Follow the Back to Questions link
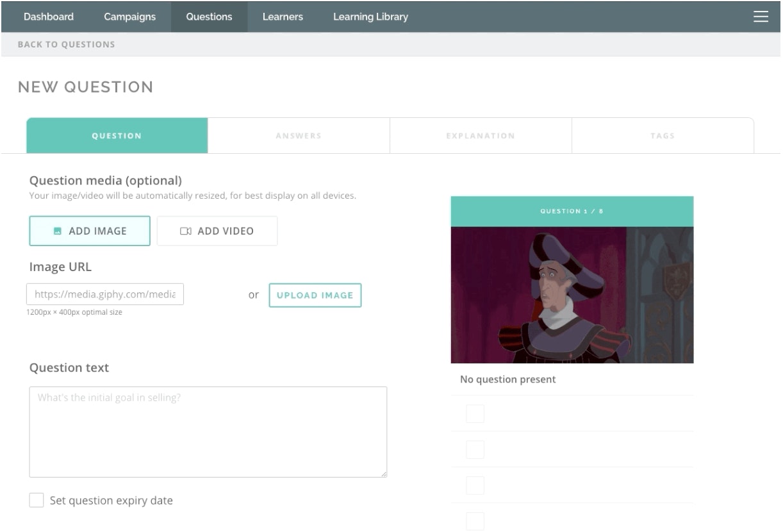 (67, 45)
